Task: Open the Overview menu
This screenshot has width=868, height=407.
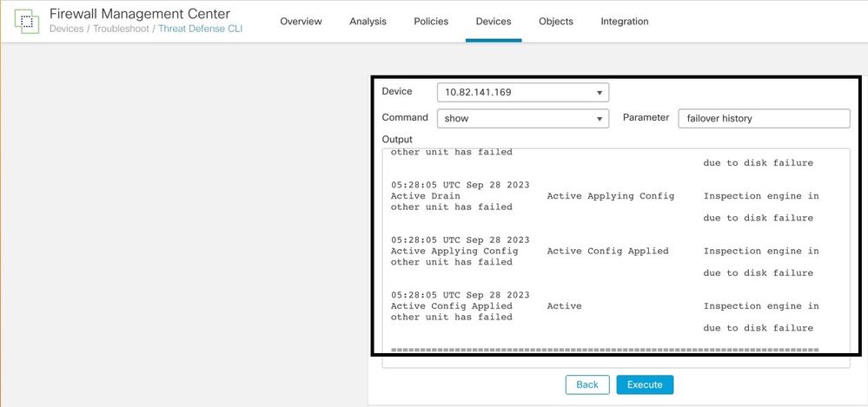Action: pyautogui.click(x=301, y=22)
